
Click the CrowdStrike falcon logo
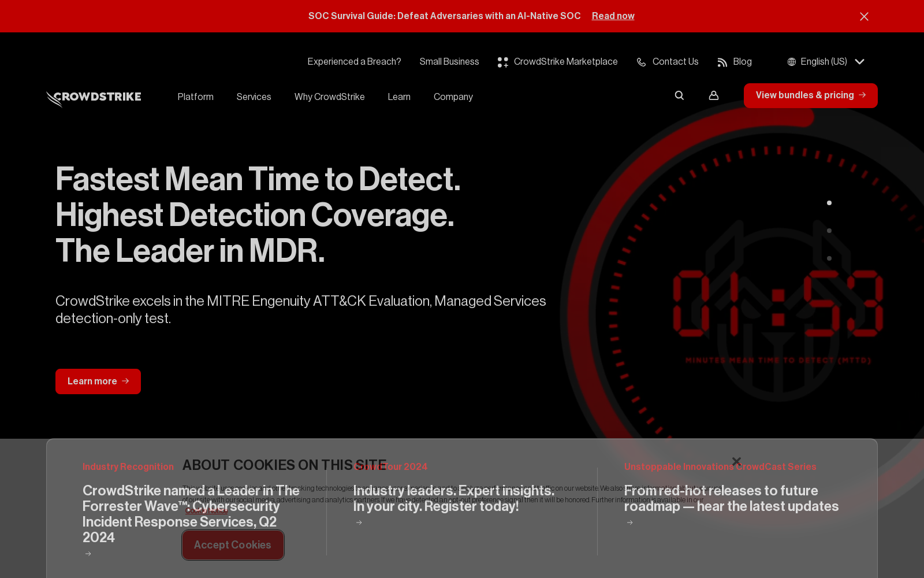tap(94, 98)
